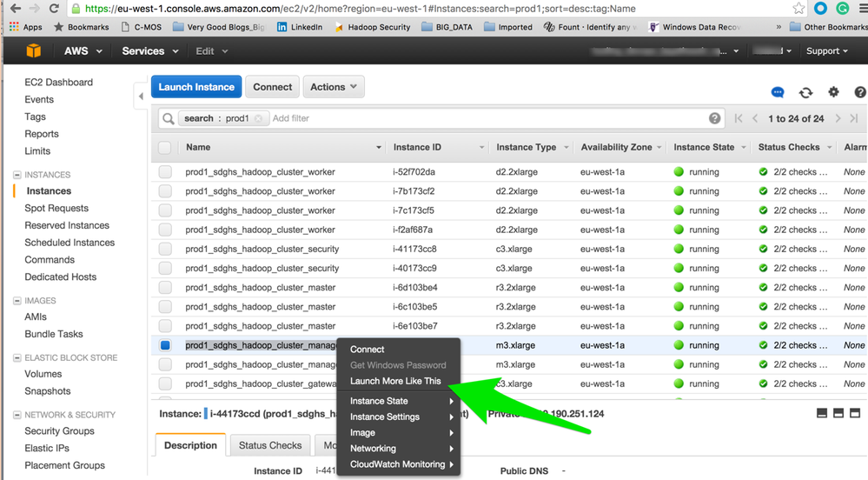Check the first hadoop_cluster_worker row checkbox
The width and height of the screenshot is (868, 480).
165,172
